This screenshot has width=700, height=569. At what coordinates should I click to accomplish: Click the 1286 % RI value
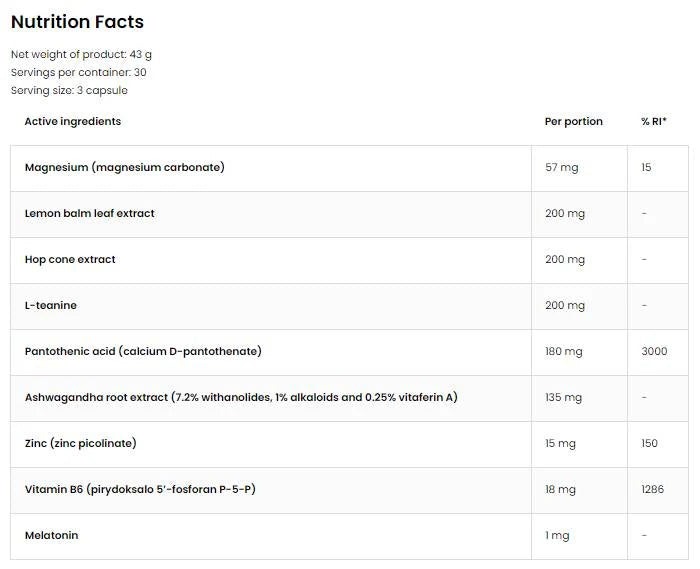[653, 489]
